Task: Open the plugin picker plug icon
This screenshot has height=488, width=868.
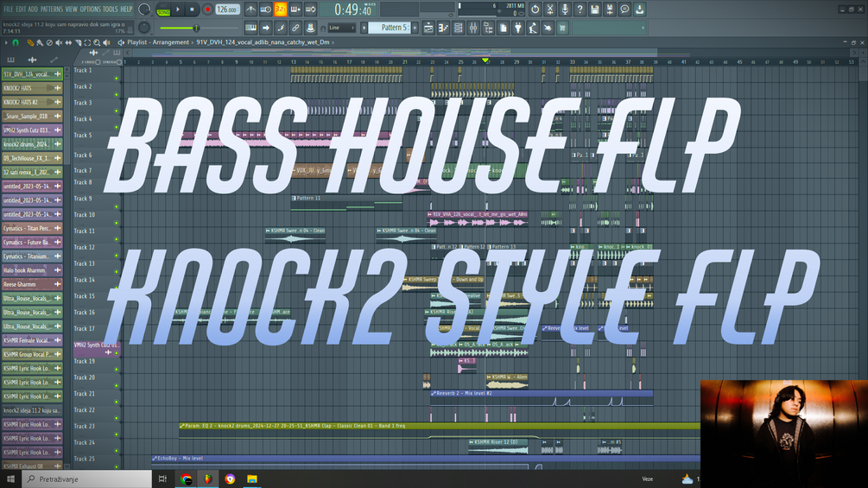Action: point(518,28)
